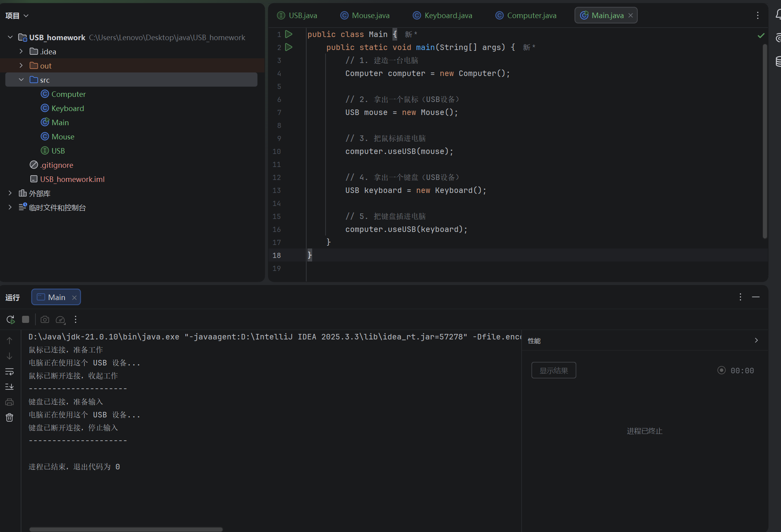Click the camera thread dump icon
The width and height of the screenshot is (781, 532).
[45, 319]
